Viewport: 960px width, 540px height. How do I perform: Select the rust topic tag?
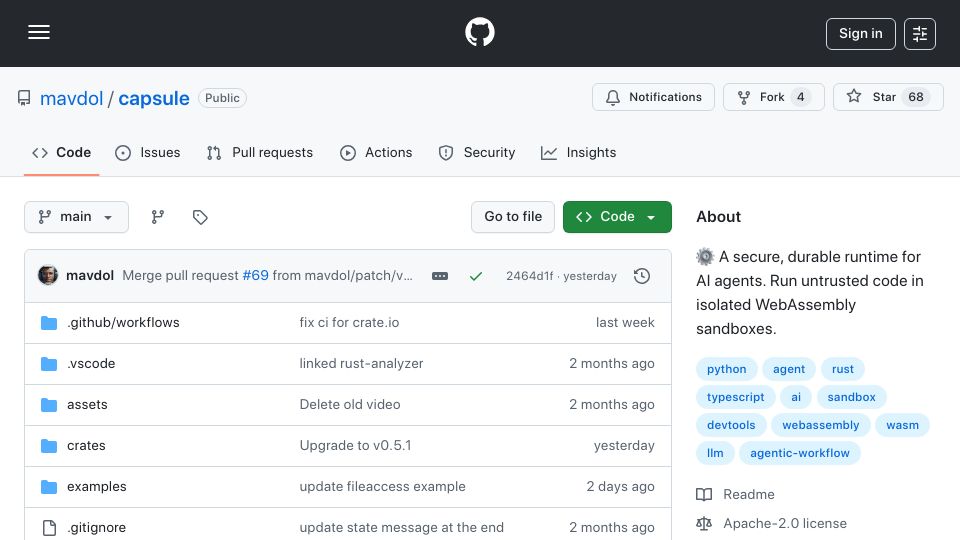[x=842, y=369]
